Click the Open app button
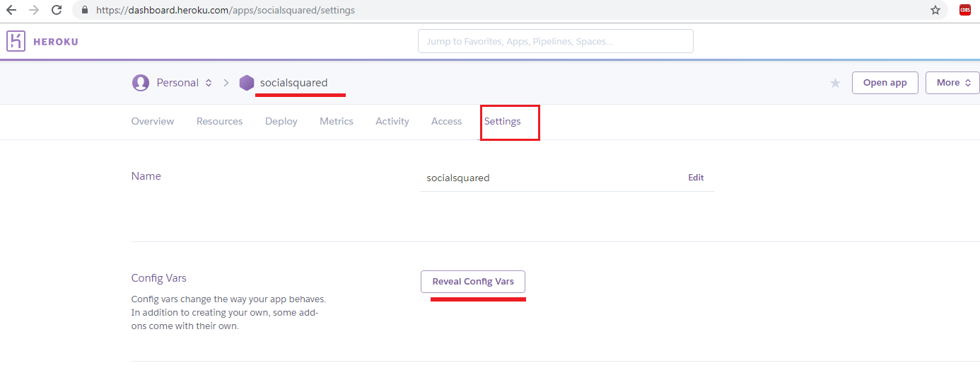This screenshot has width=980, height=373. coord(885,83)
